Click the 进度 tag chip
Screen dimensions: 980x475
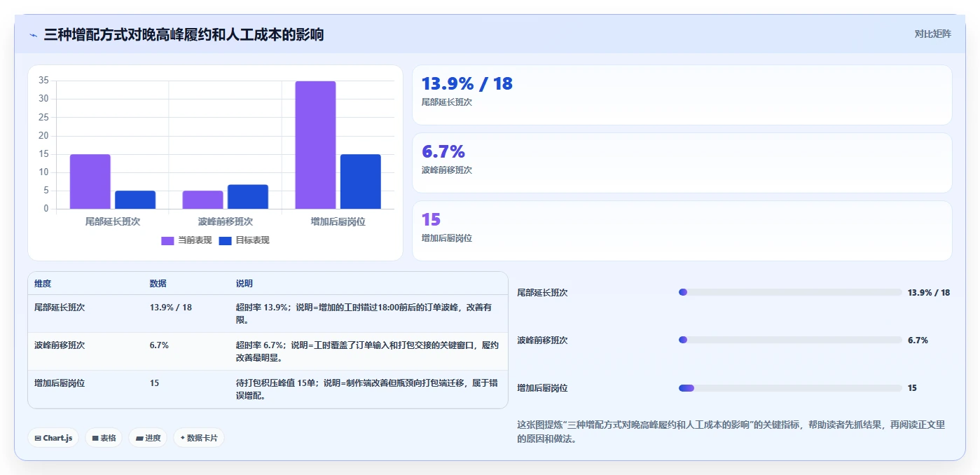coord(148,438)
